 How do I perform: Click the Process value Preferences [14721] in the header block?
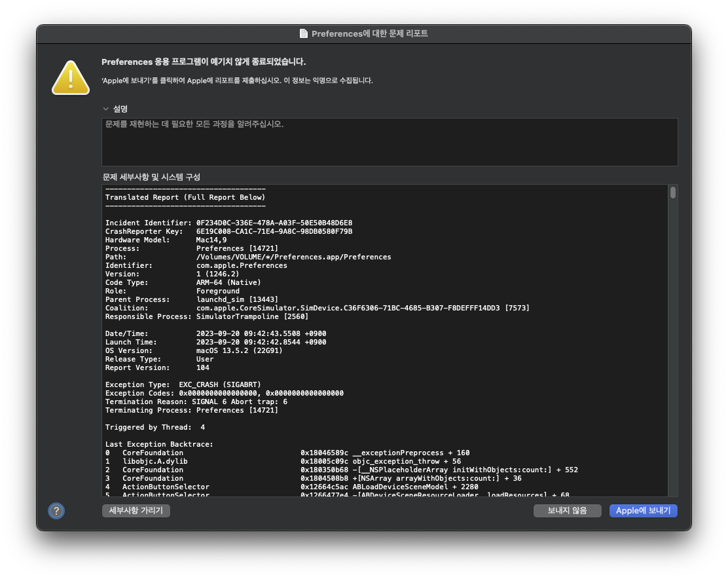(x=237, y=248)
